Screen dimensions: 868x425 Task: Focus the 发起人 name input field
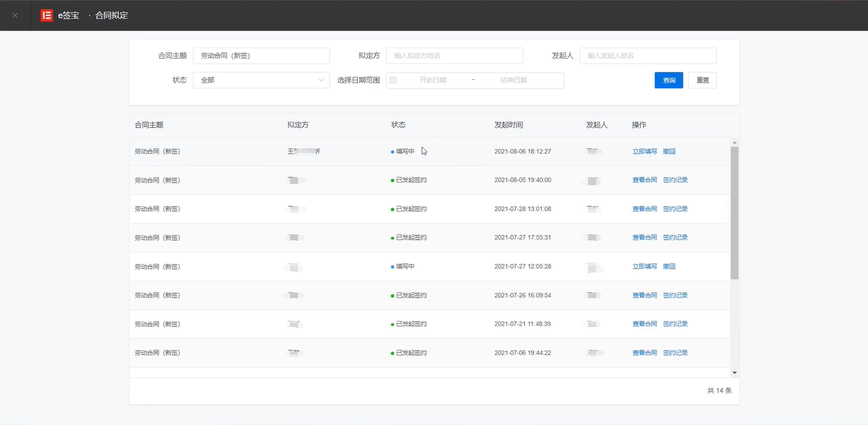[648, 56]
